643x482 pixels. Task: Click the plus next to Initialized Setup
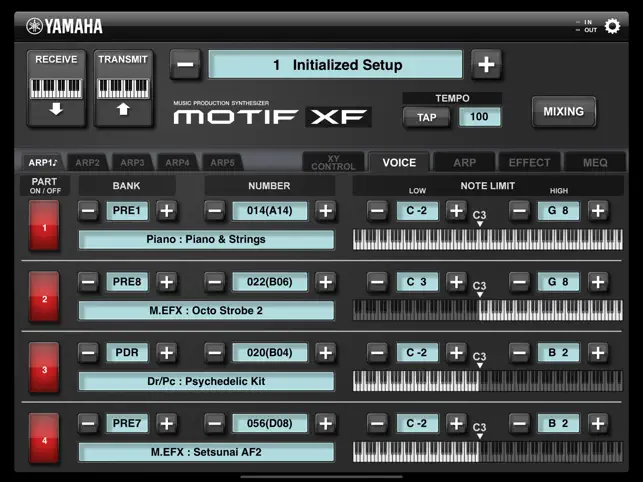click(x=486, y=64)
